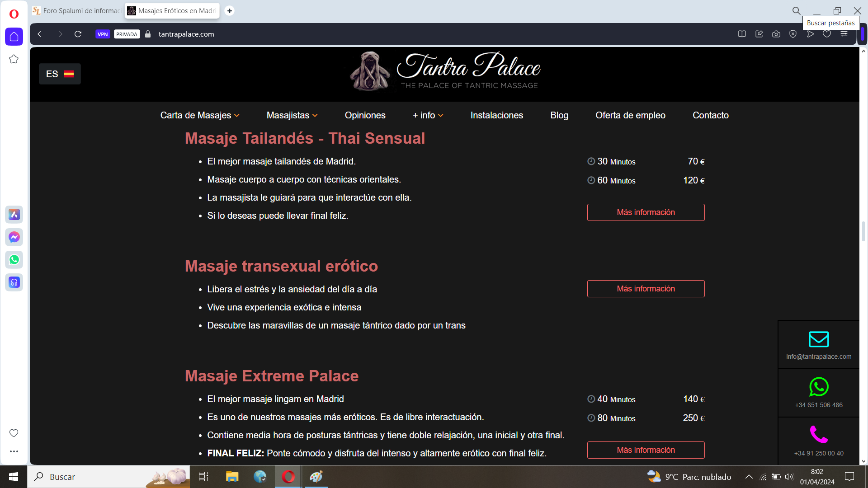The image size is (868, 488).
Task: Click Más información for Masaje transexual erótico
Action: [646, 289]
